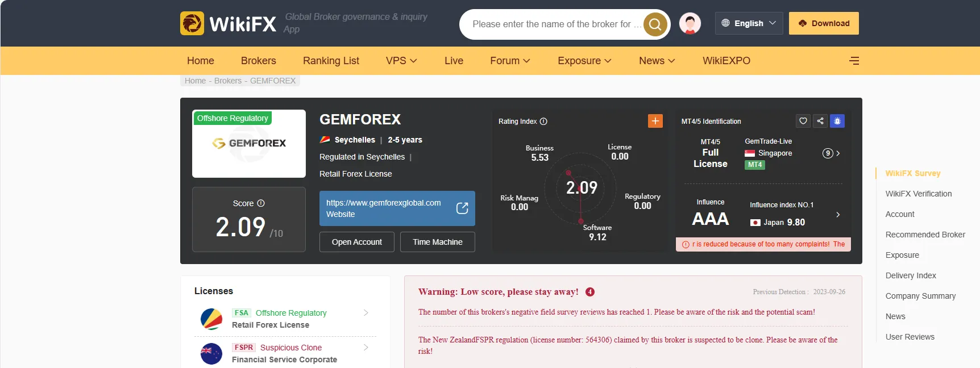Click the Offshore Regulatory green tag

coord(232,118)
